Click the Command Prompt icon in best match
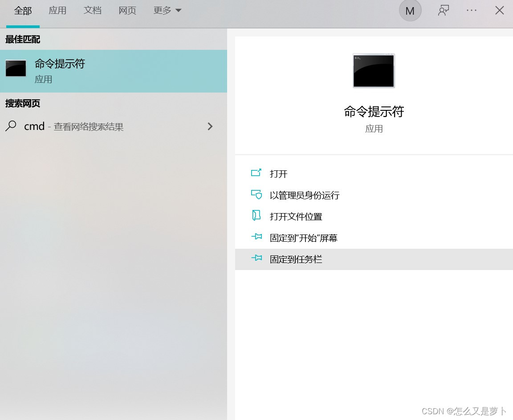 [16, 69]
